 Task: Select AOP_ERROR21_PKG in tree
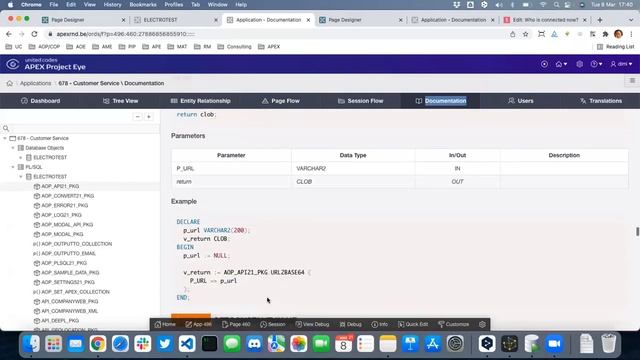[x=64, y=205]
